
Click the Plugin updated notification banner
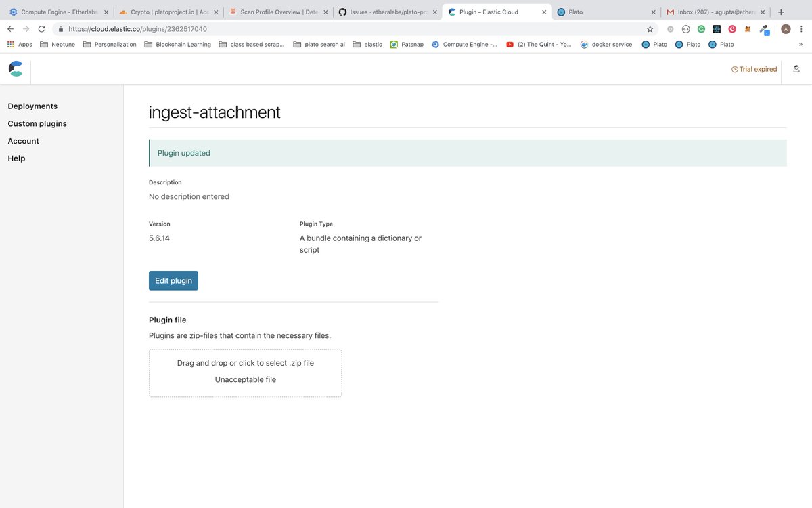click(x=468, y=153)
